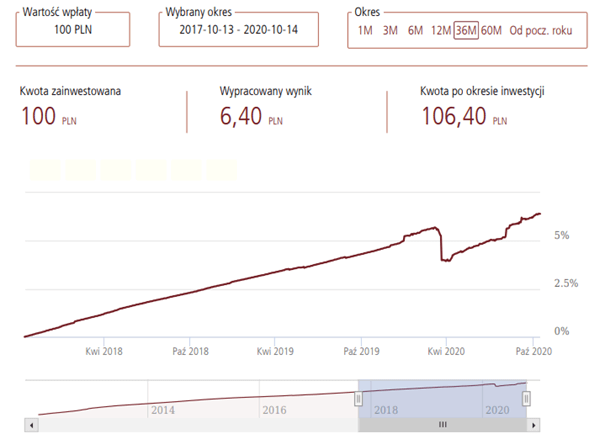The width and height of the screenshot is (605, 439).
Task: Click the '5%' y-axis label
Action: (x=561, y=235)
